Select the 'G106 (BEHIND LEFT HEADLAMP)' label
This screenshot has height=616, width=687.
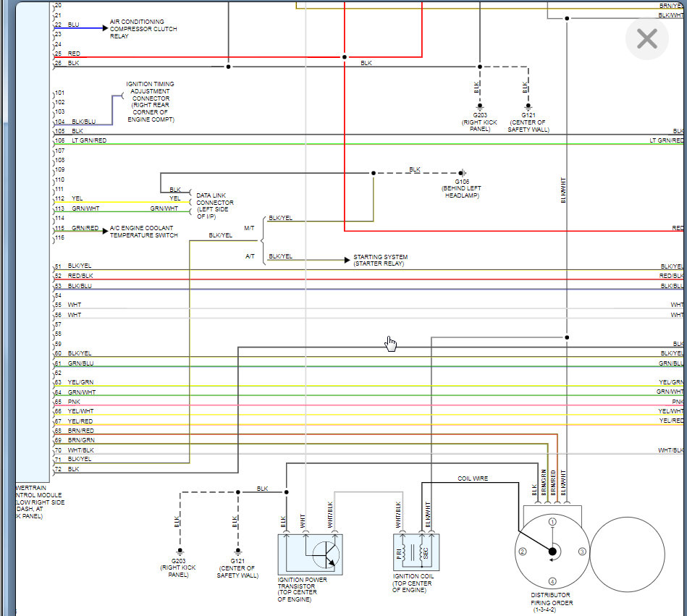click(x=461, y=188)
